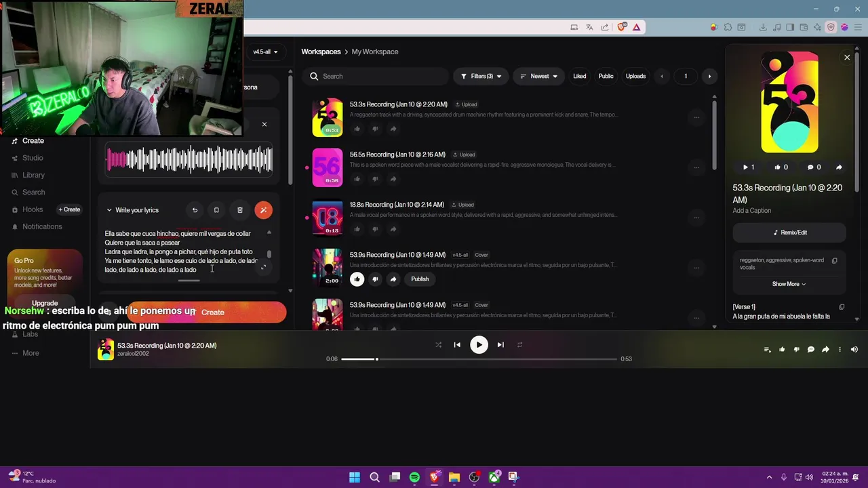The width and height of the screenshot is (868, 488).
Task: Open Studio from the sidebar
Action: (28, 158)
